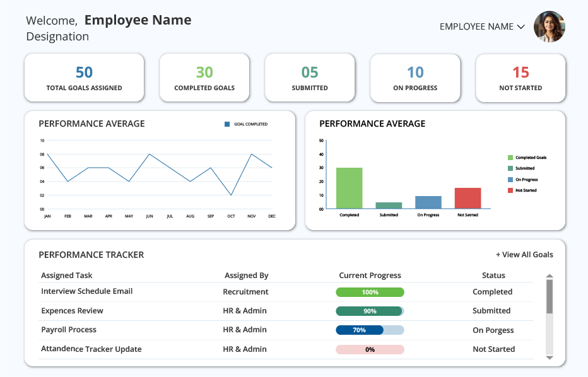
Task: Sort by the Assigned By column header
Action: click(247, 275)
